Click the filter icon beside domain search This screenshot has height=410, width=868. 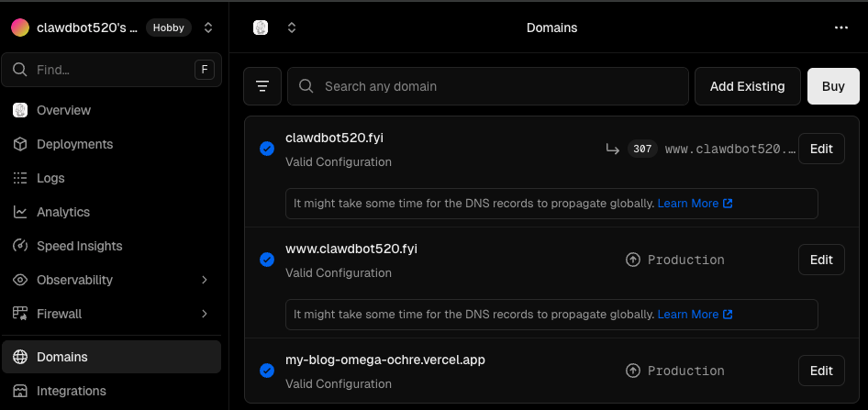(262, 86)
